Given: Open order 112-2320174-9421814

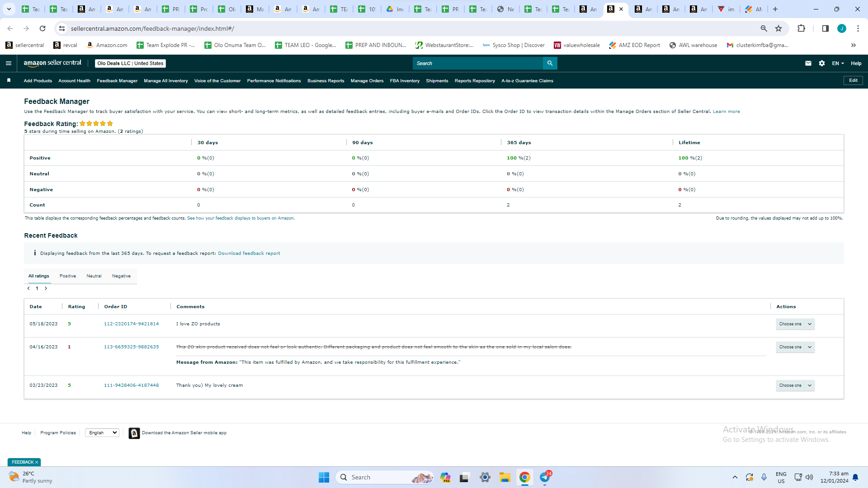Looking at the screenshot, I should (132, 324).
